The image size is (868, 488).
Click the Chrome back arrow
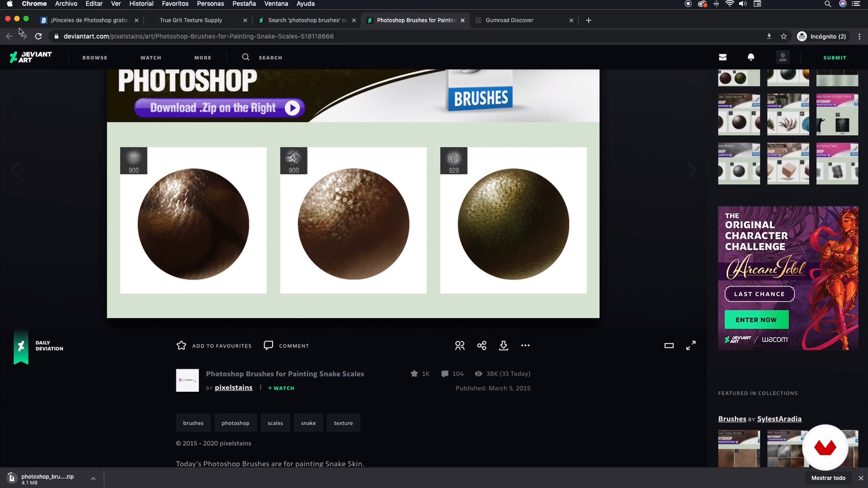[9, 36]
